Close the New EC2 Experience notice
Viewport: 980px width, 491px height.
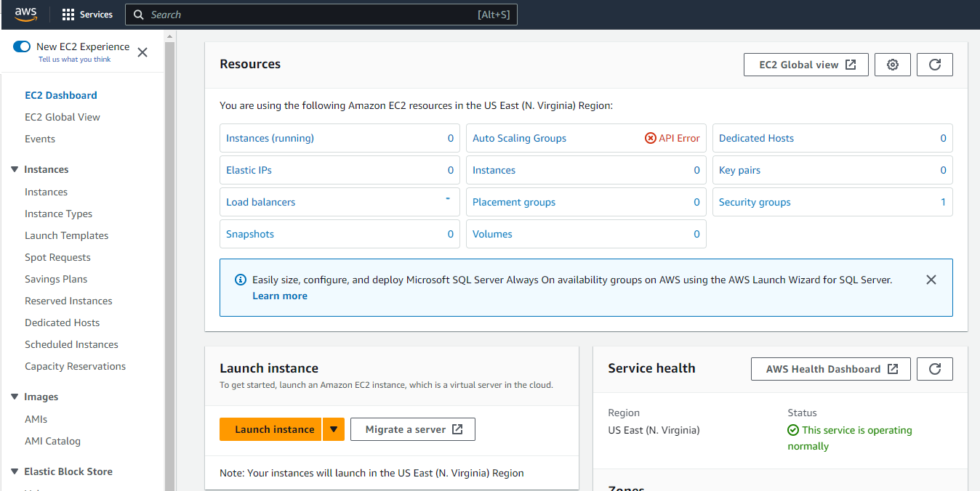click(x=142, y=52)
